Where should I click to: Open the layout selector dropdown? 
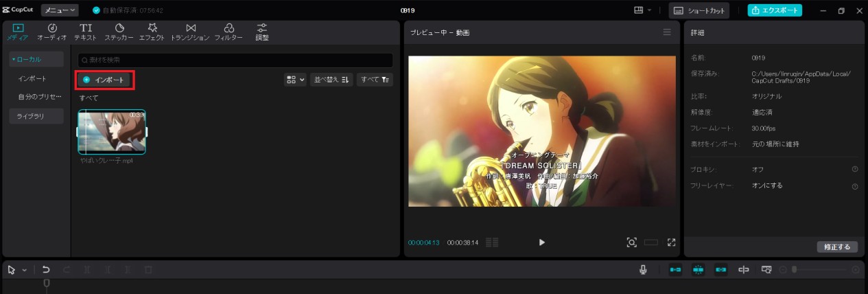[642, 10]
